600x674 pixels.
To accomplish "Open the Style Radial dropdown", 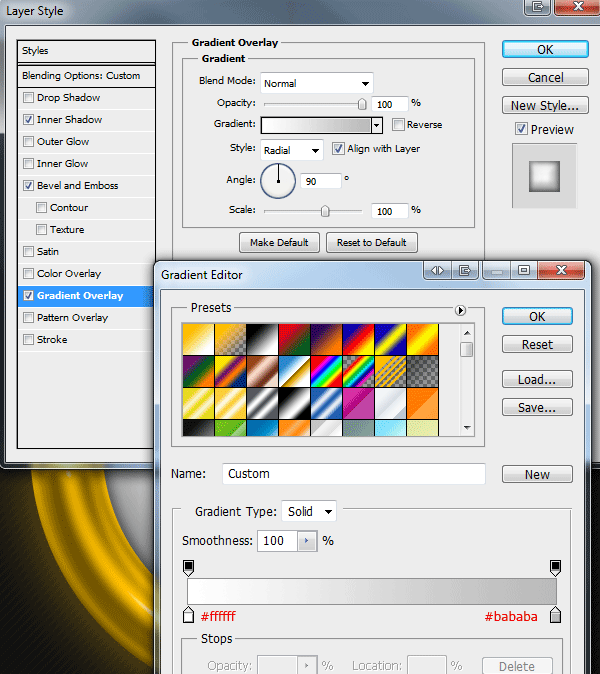I will click(x=292, y=150).
